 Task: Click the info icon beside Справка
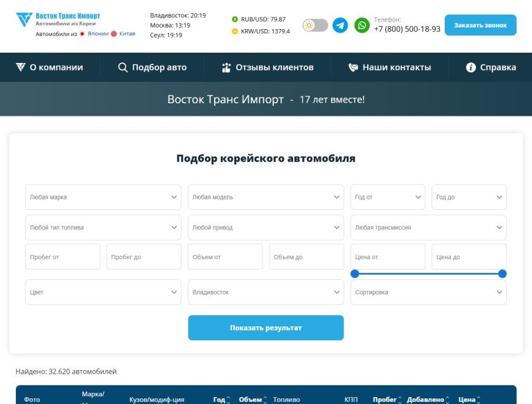click(x=470, y=67)
